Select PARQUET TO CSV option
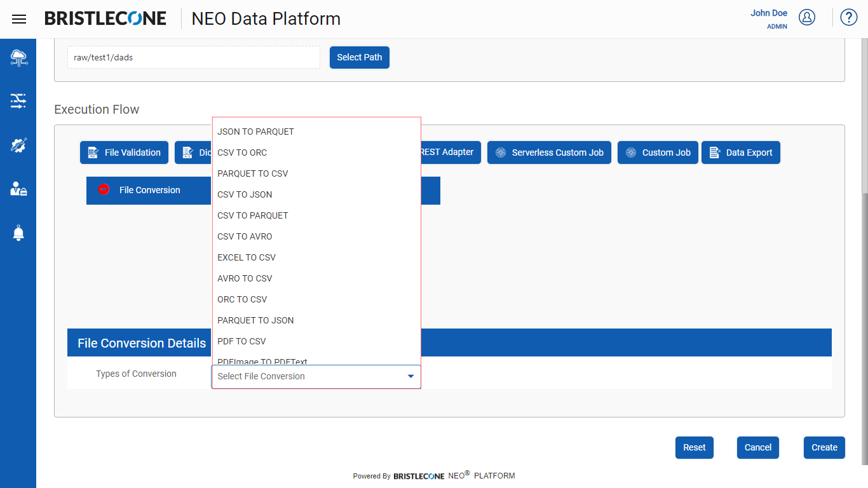 [316, 173]
